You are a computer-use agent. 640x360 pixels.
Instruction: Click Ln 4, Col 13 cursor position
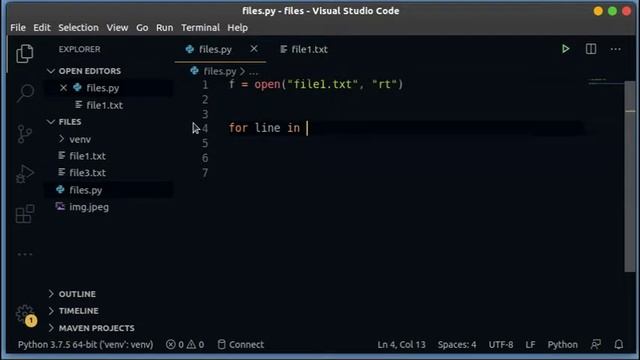point(401,344)
